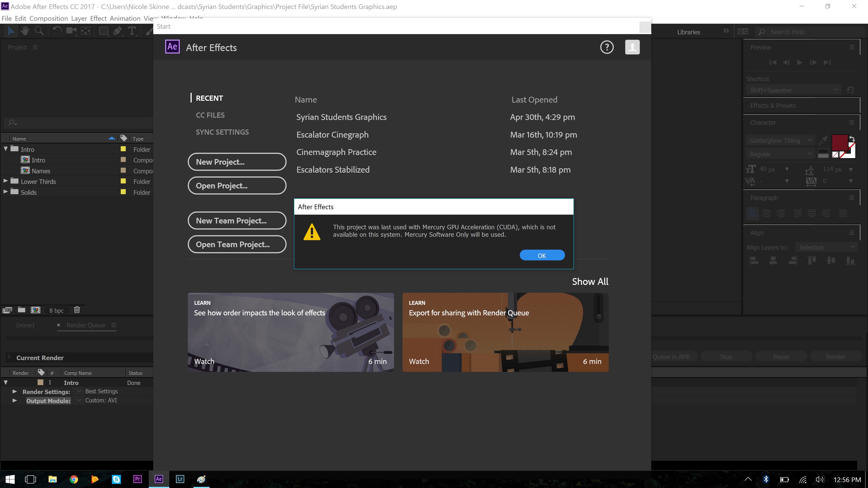Click OK to dismiss Mercury GPU warning
This screenshot has width=868, height=488.
click(x=541, y=255)
